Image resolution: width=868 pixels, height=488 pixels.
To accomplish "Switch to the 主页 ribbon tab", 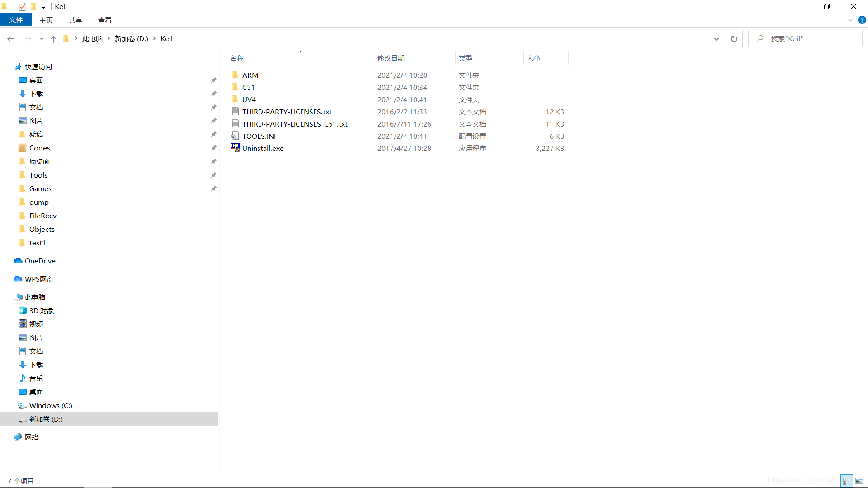I will coord(46,20).
